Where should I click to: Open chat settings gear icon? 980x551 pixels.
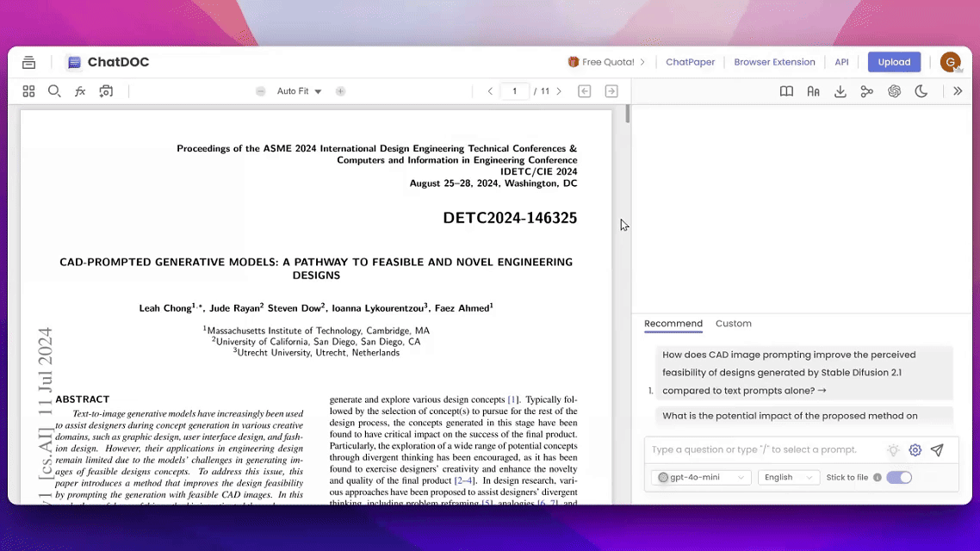[x=915, y=449]
